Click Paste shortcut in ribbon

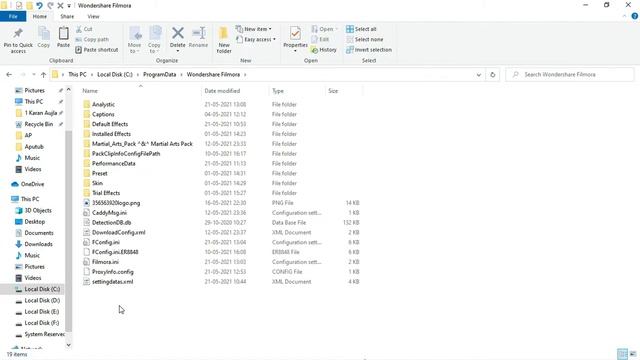pyautogui.click(x=97, y=50)
